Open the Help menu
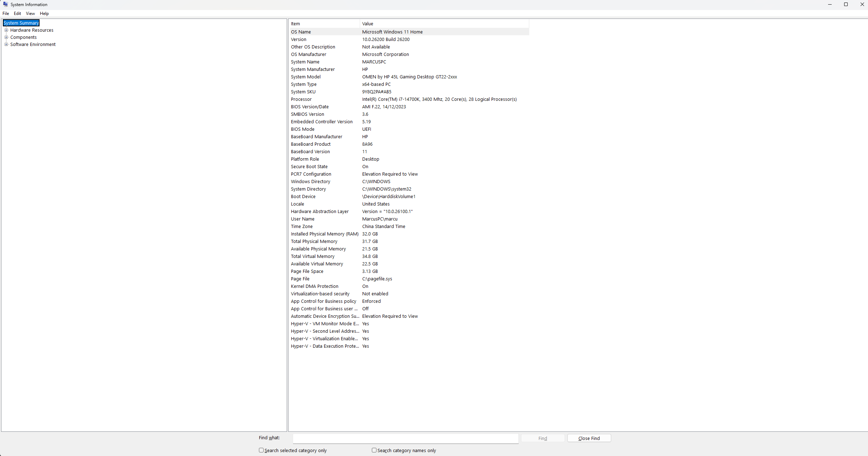The image size is (868, 456). pos(44,14)
